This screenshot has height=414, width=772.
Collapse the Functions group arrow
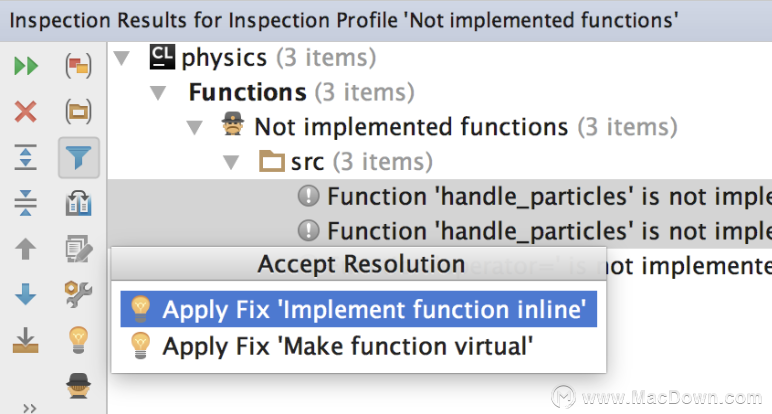(158, 93)
